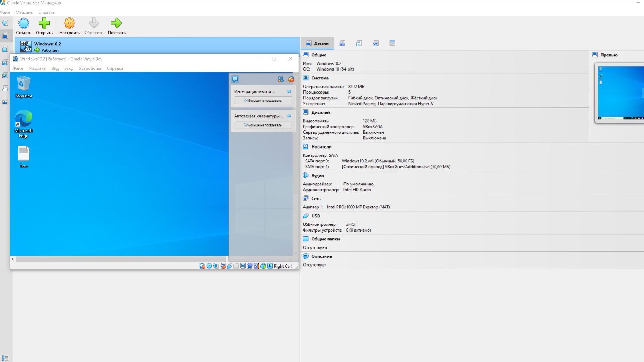Open Машина menu in the VM window
644x362 pixels.
[x=37, y=68]
